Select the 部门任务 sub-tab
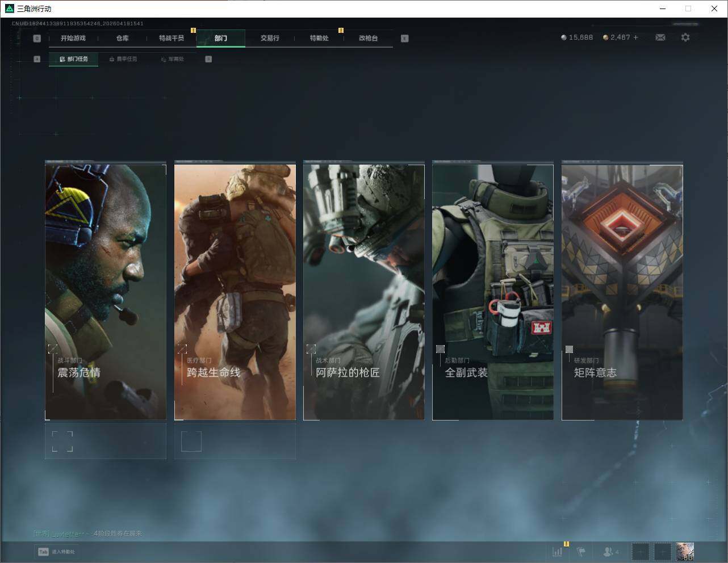 pos(73,59)
